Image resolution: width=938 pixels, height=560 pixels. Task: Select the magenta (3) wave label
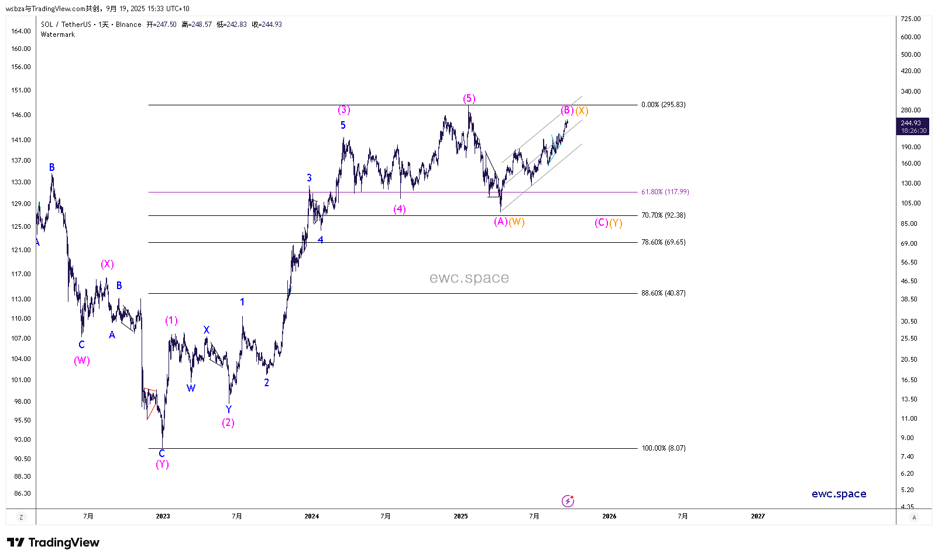click(344, 109)
